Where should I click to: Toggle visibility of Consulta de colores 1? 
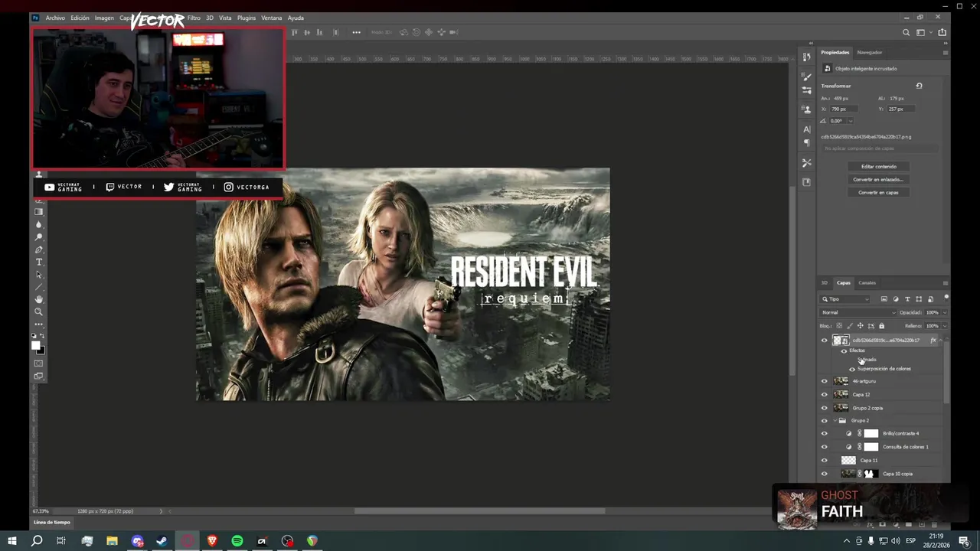pyautogui.click(x=824, y=447)
